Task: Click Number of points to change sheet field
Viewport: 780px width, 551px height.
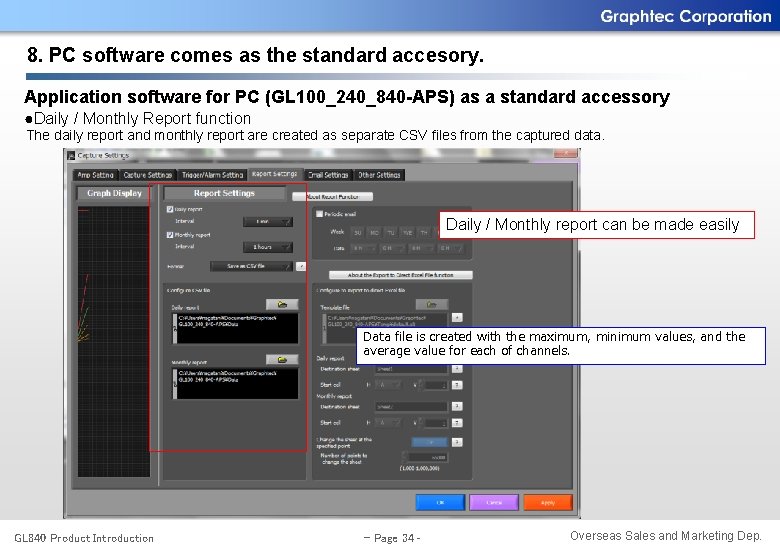Action: (425, 457)
